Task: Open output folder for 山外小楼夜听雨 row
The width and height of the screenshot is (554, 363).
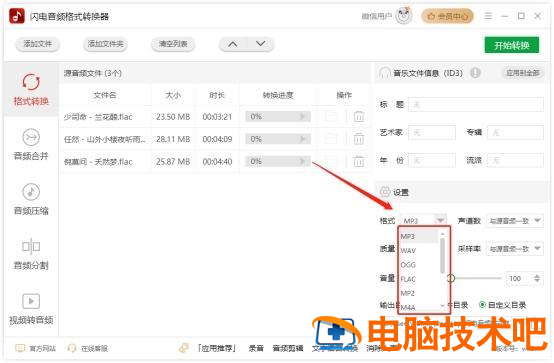Action: (331, 139)
